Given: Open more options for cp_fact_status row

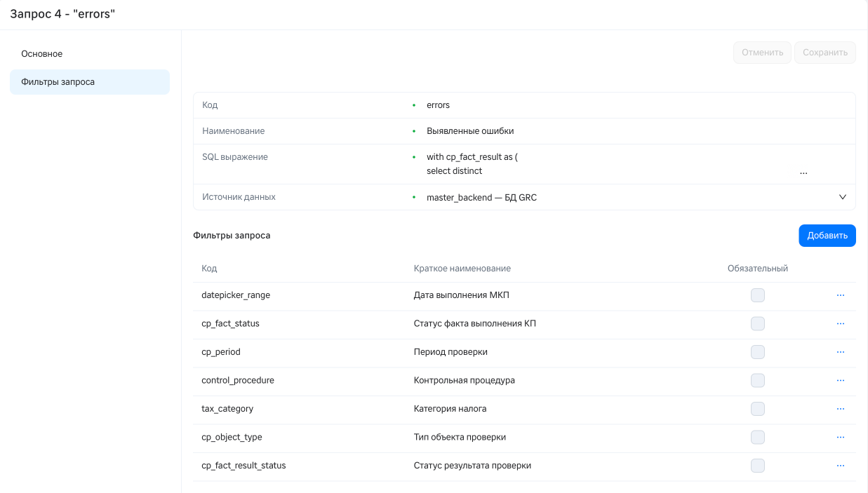Looking at the screenshot, I should coord(840,324).
